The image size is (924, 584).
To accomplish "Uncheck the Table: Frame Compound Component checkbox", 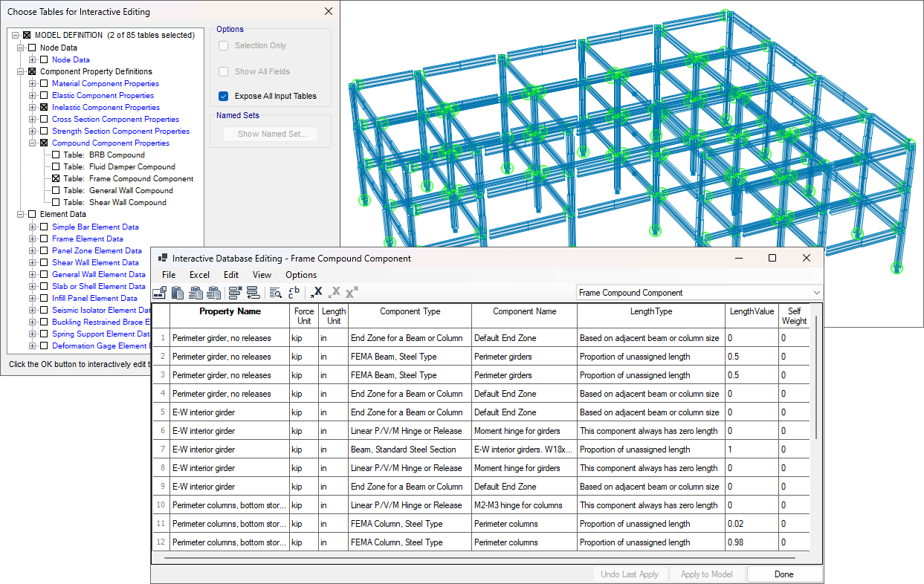I will pyautogui.click(x=56, y=178).
